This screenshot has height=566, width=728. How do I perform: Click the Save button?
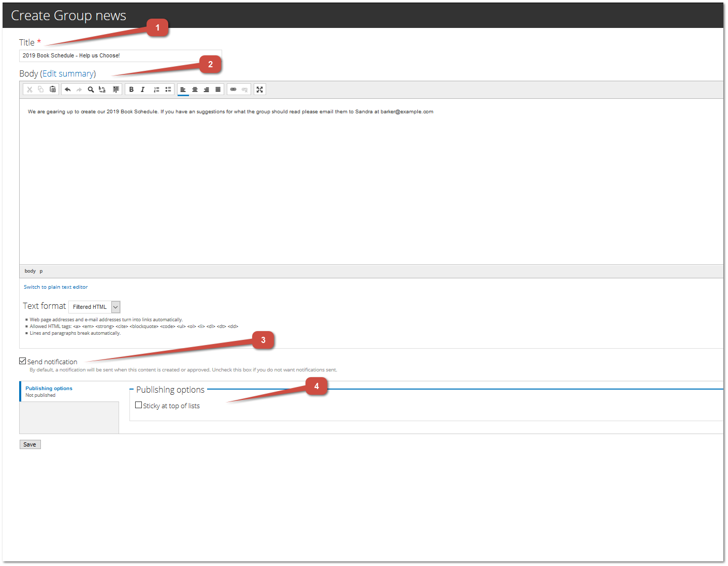pos(30,444)
